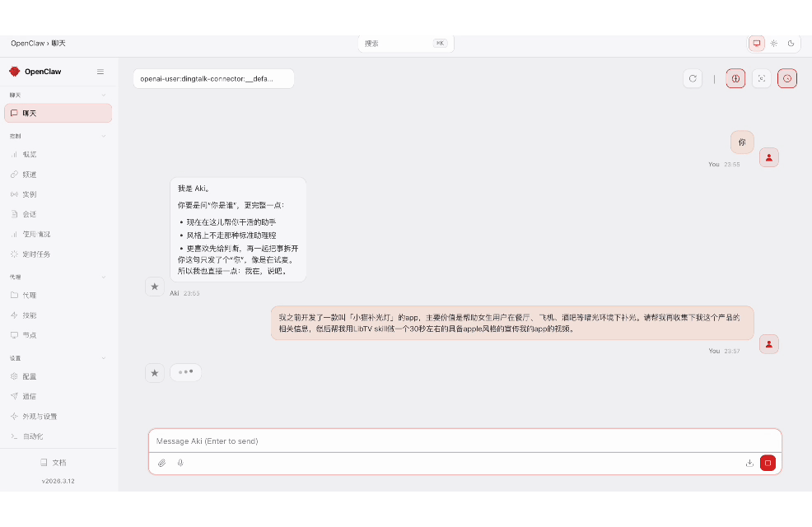812x527 pixels.
Task: Click the You 23:55 timestamp
Action: (724, 164)
